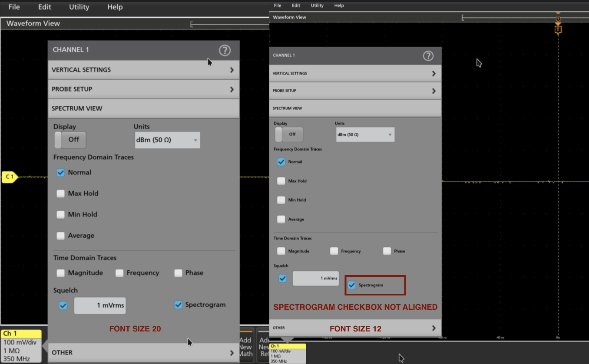Check the Phase box in the large-font panel
Screen dimensions: 589x364
coord(178,273)
